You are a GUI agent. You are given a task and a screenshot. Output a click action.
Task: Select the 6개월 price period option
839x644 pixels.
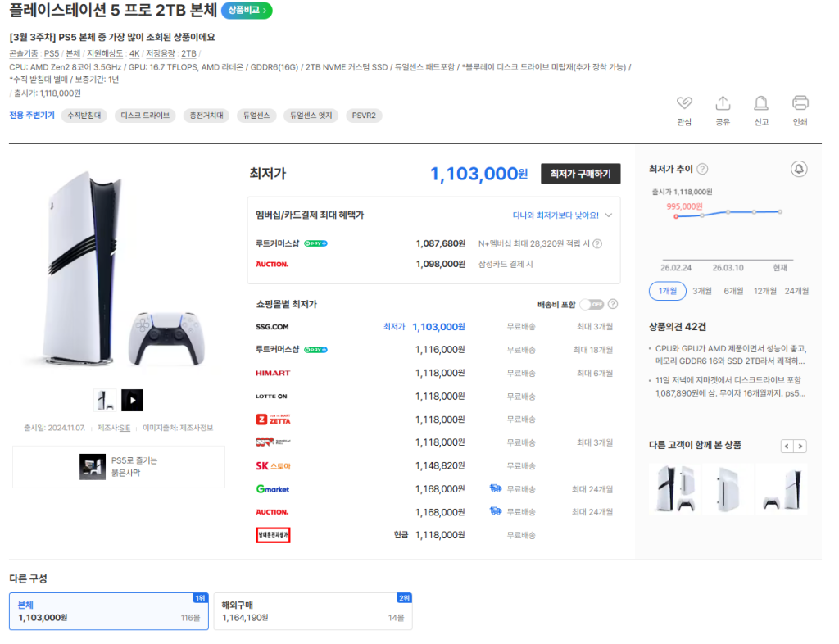point(734,291)
